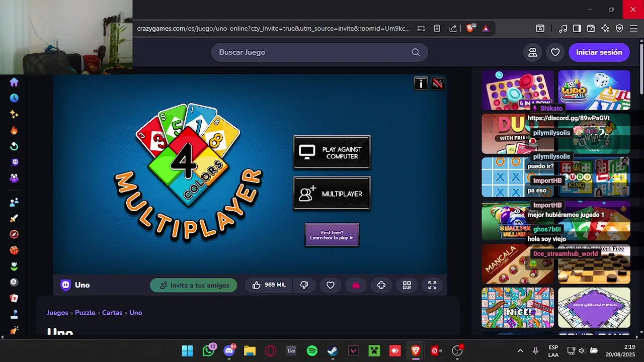
Task: Click Juegos breadcrumb link
Action: tap(57, 313)
